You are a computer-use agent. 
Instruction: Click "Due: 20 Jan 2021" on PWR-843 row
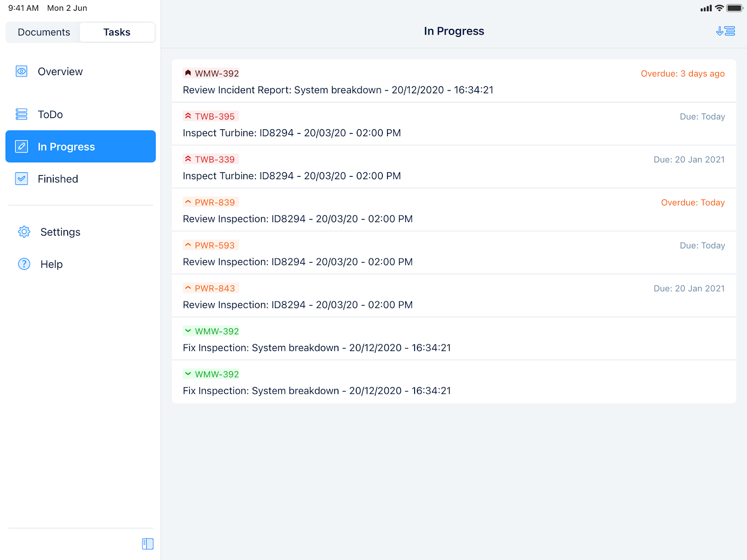click(x=689, y=288)
